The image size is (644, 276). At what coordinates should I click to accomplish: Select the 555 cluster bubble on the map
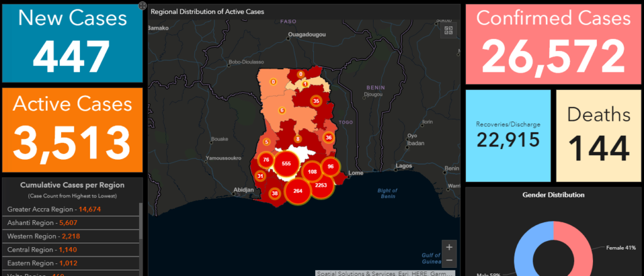286,163
